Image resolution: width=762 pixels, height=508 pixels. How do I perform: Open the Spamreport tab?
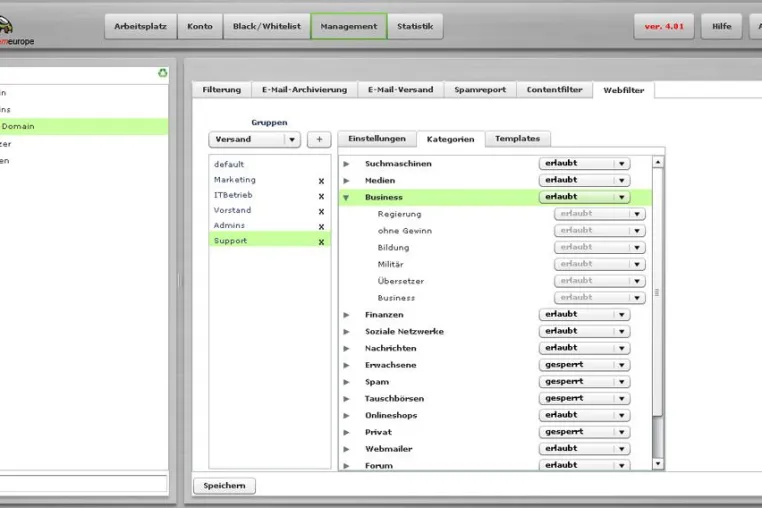[x=480, y=90]
